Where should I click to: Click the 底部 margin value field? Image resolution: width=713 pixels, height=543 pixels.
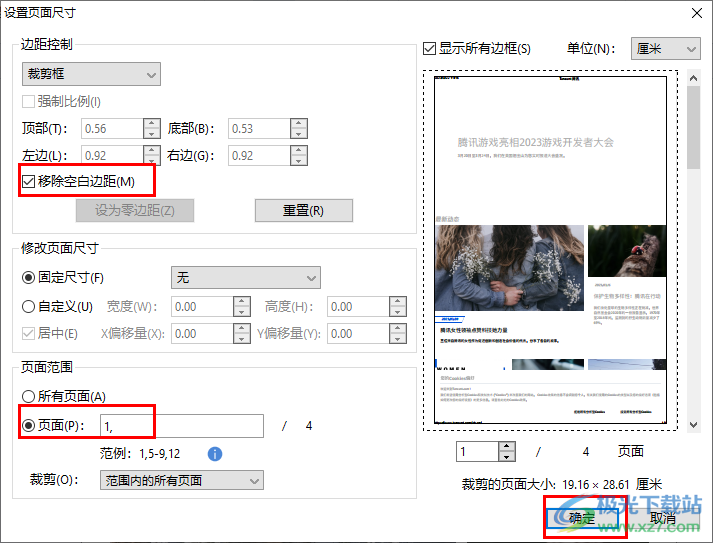pyautogui.click(x=259, y=128)
